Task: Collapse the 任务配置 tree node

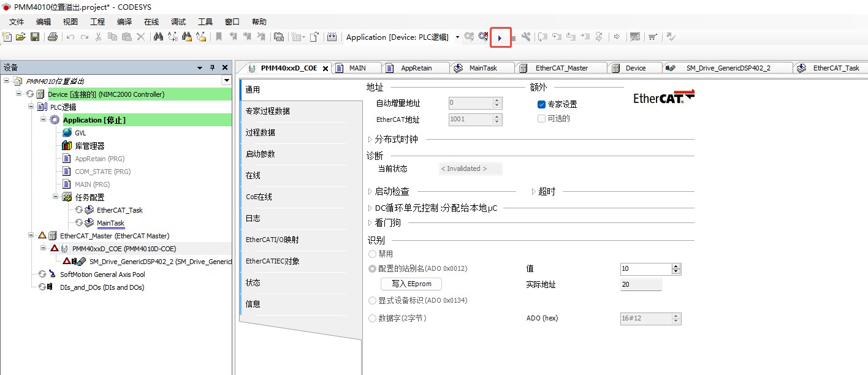Action: coord(56,197)
